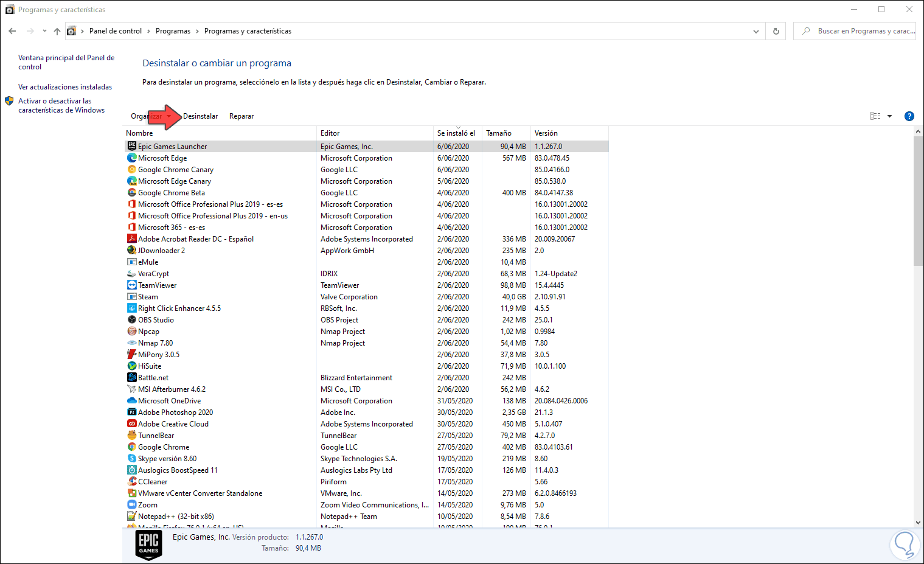Click Reparar in the toolbar

241,116
